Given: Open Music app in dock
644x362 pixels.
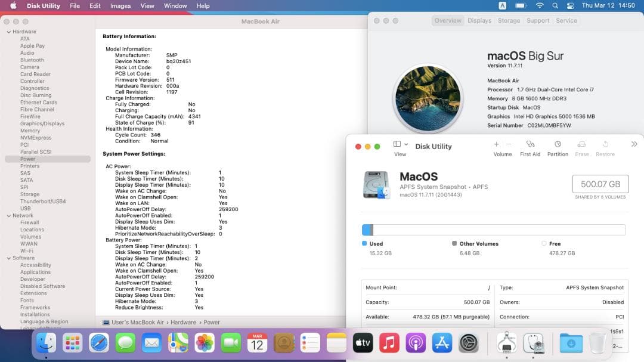Looking at the screenshot, I should pyautogui.click(x=389, y=343).
